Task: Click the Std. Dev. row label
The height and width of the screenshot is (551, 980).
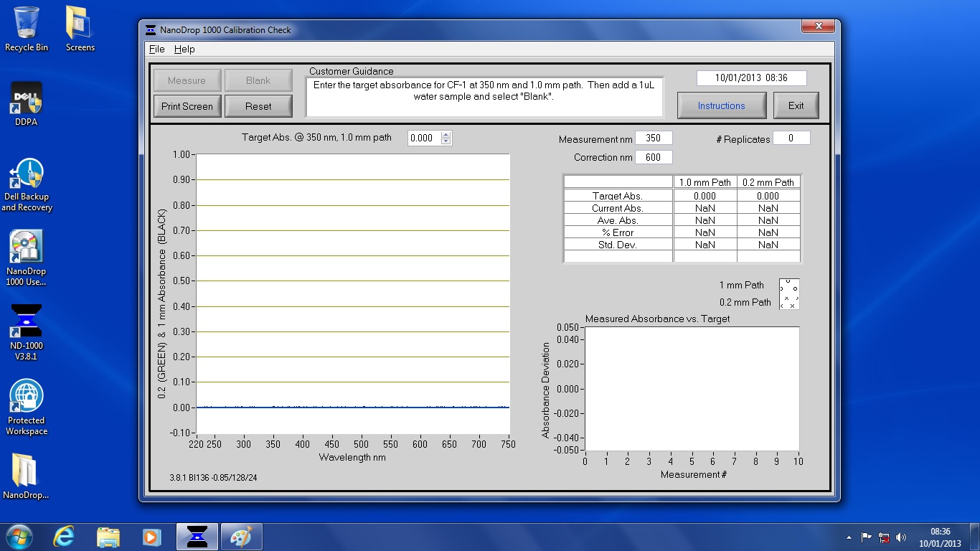Action: (x=618, y=245)
